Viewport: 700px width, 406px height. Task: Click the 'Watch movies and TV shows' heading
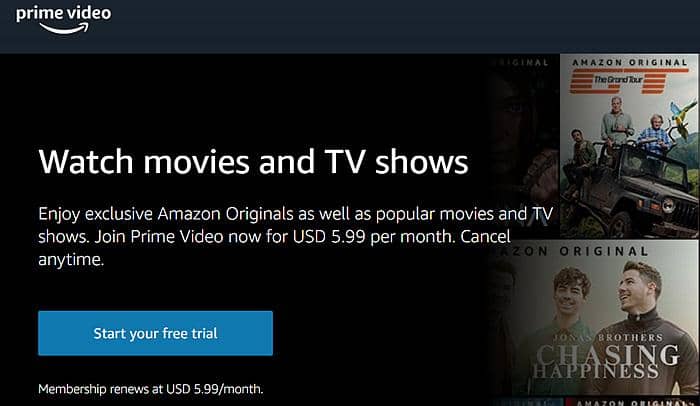tap(253, 162)
